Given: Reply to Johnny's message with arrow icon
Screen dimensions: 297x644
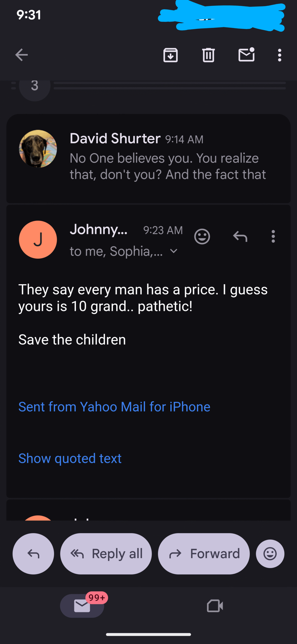Looking at the screenshot, I should click(240, 236).
